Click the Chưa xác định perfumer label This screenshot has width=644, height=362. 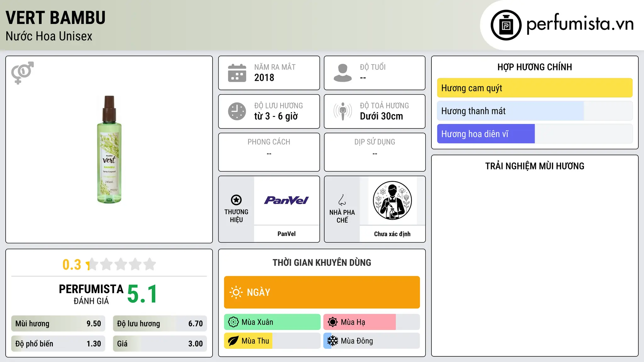pos(392,234)
